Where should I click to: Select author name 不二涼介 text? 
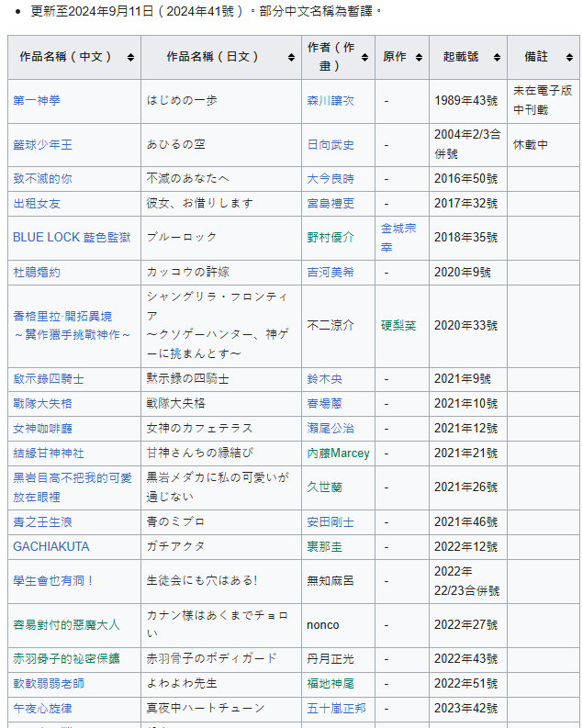pyautogui.click(x=331, y=326)
